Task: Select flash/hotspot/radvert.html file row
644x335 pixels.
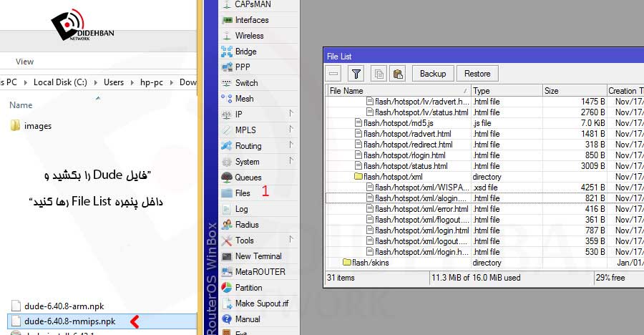Action: tap(484, 134)
